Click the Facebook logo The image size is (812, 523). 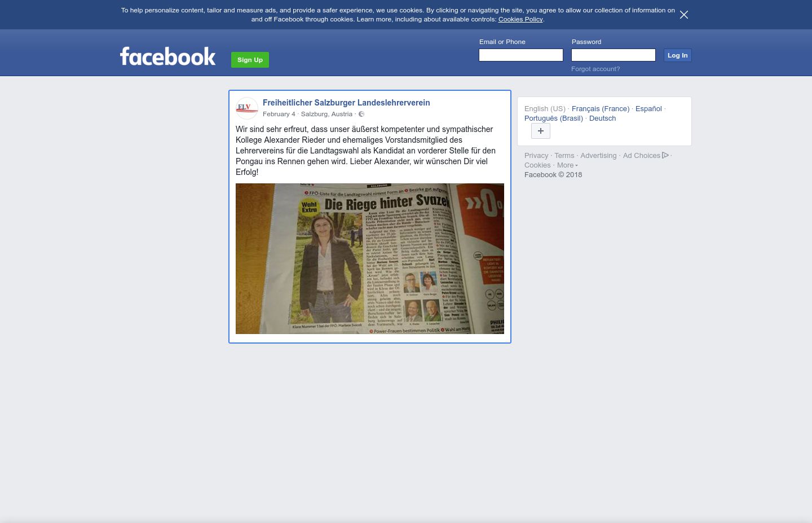coord(168,56)
